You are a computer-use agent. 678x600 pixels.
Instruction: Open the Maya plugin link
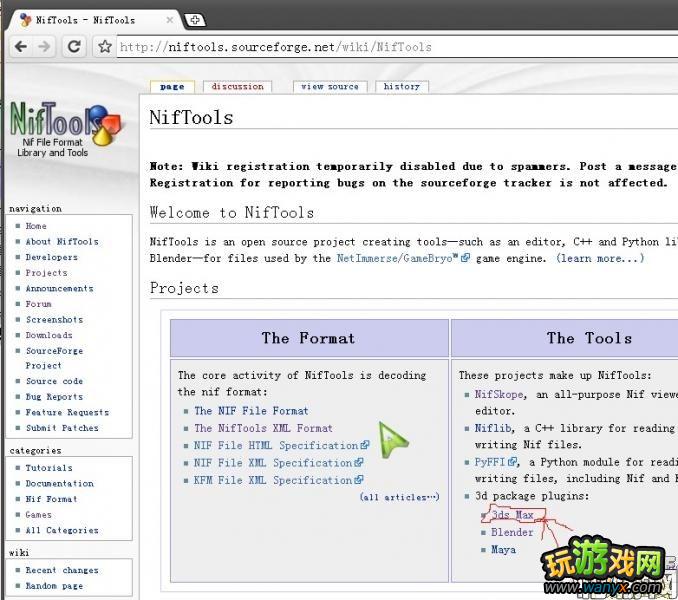tap(503, 549)
